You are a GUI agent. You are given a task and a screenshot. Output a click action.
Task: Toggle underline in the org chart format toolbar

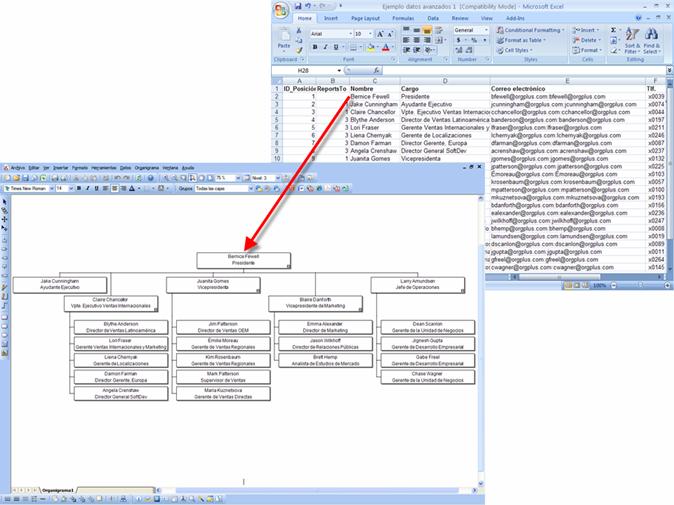point(96,189)
